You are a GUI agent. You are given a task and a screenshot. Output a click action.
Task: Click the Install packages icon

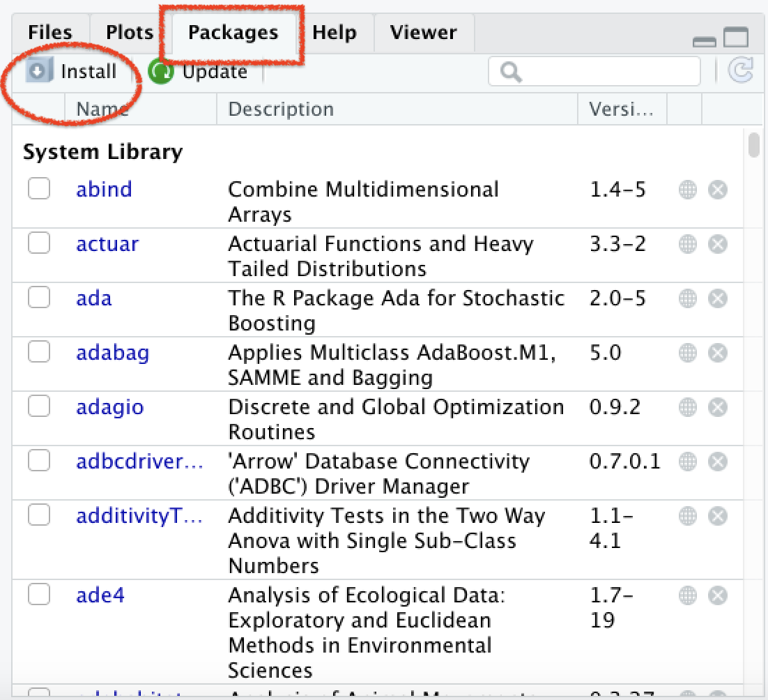39,71
